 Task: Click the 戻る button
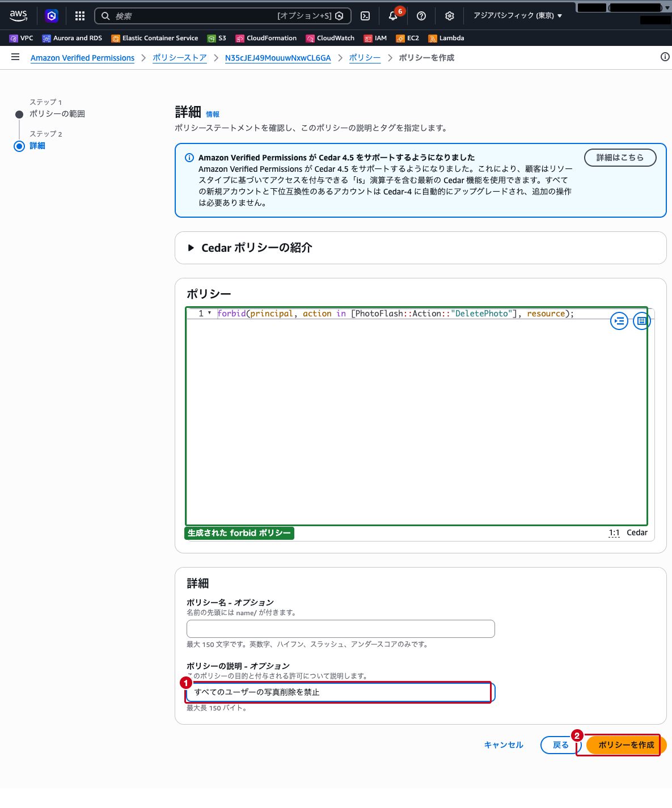tap(561, 745)
